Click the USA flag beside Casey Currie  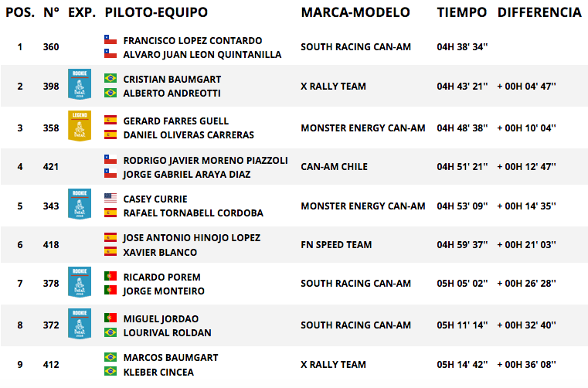pos(110,198)
